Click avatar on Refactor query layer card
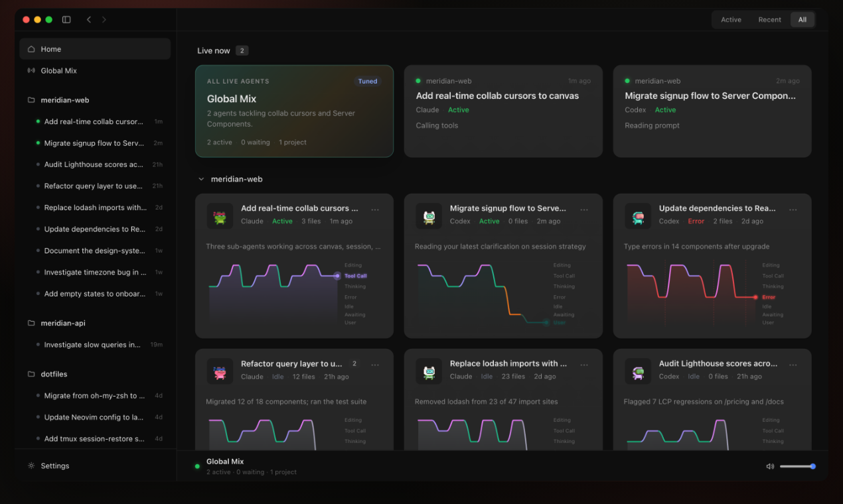 (x=220, y=371)
